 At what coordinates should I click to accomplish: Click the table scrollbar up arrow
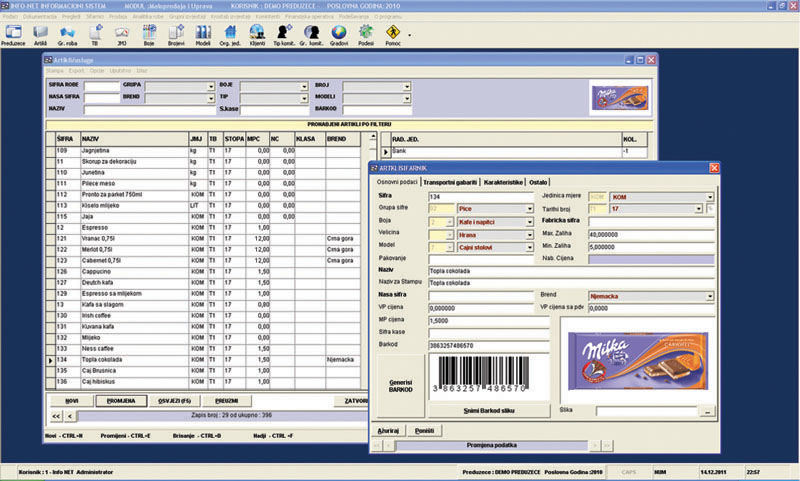click(x=373, y=137)
